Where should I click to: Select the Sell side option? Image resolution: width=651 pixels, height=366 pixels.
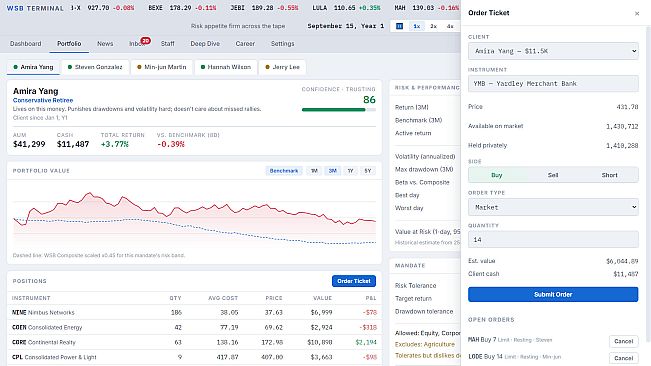(553, 175)
